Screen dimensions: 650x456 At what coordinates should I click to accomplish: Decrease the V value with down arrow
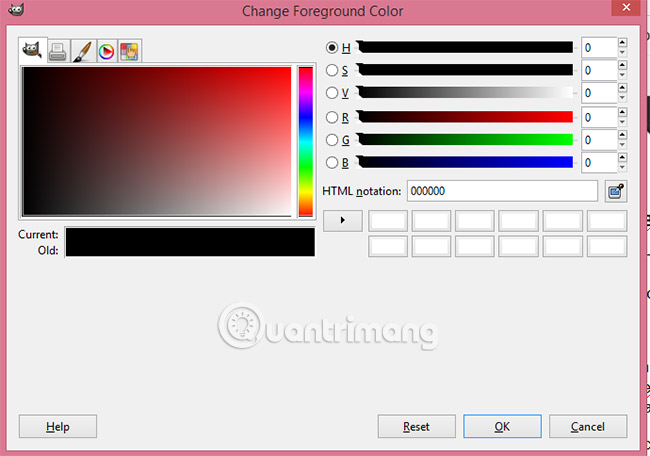click(x=622, y=98)
